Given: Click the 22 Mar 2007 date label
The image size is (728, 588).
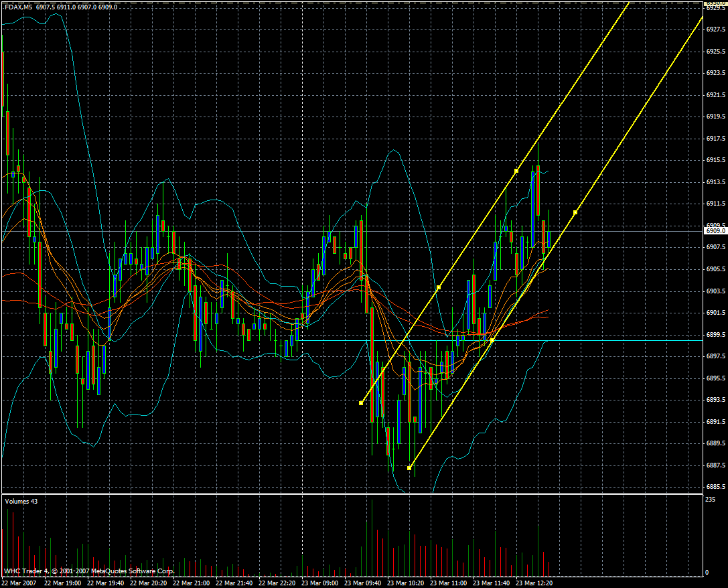Looking at the screenshot, I should [19, 583].
